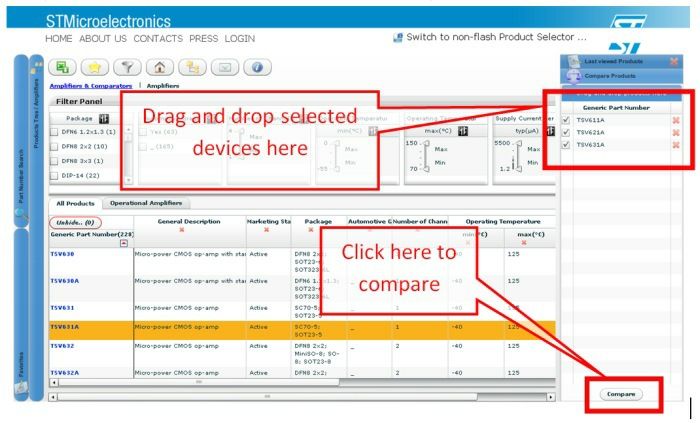Remove TSV631A from compare list
The width and height of the screenshot is (700, 423).
[676, 145]
